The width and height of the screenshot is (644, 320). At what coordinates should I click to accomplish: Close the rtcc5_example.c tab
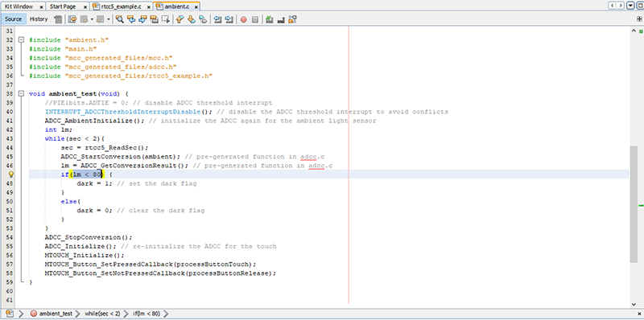tap(148, 7)
